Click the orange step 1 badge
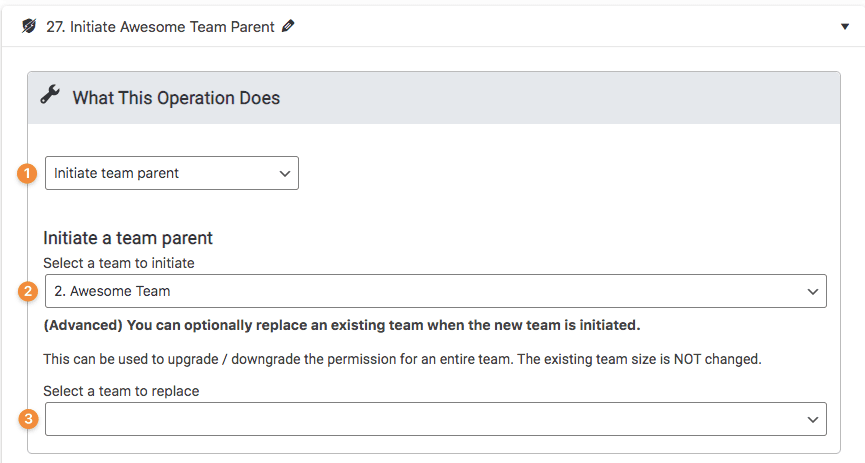Screen dimensions: 865x463 click(28, 173)
